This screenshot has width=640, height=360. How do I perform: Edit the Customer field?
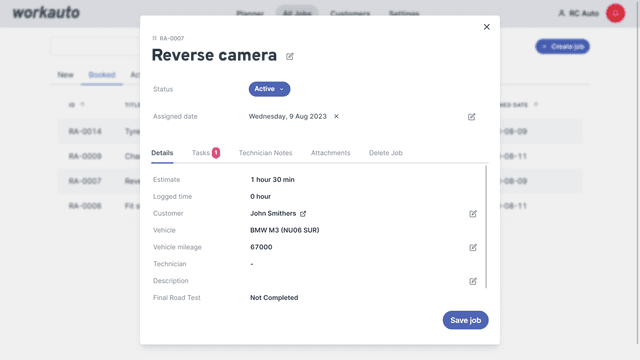click(x=473, y=214)
